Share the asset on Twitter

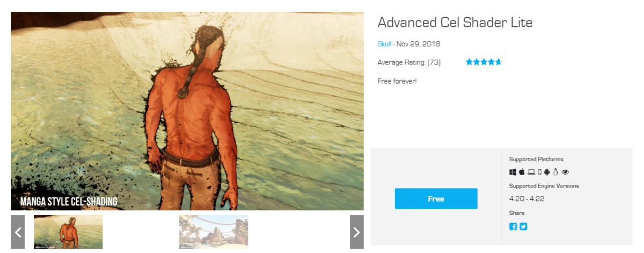click(523, 227)
